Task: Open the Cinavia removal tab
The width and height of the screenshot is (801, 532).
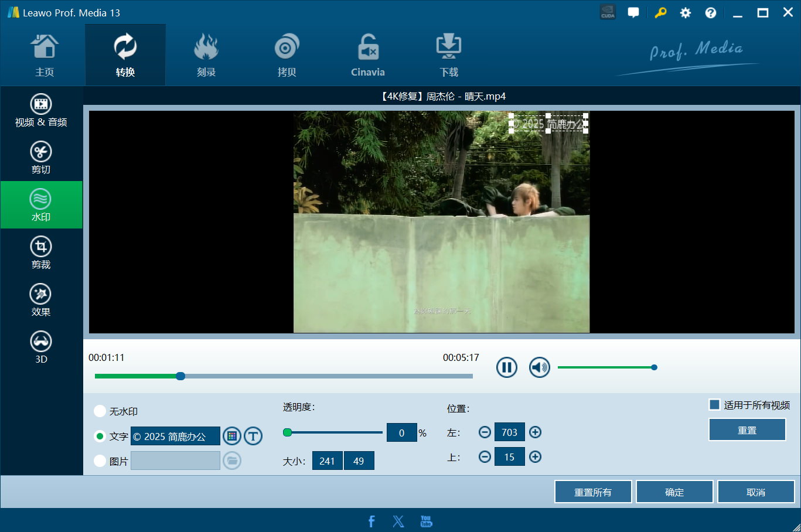Action: click(x=368, y=56)
